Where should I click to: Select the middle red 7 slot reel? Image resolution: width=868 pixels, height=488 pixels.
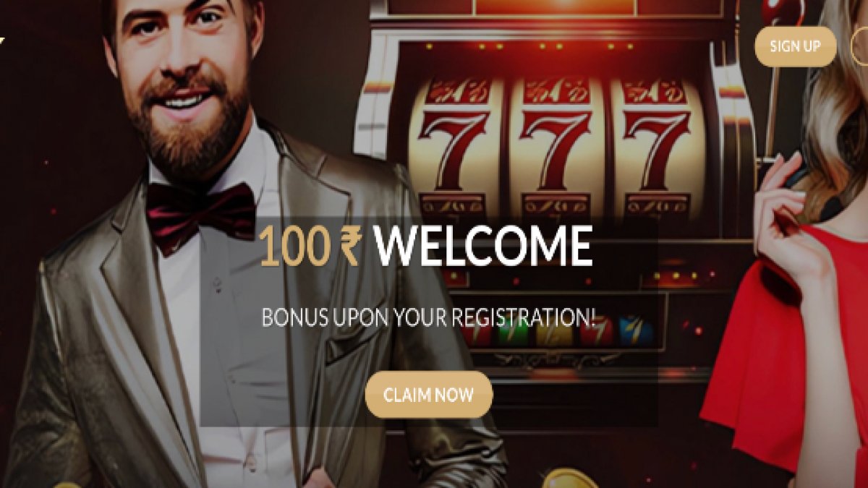(556, 149)
